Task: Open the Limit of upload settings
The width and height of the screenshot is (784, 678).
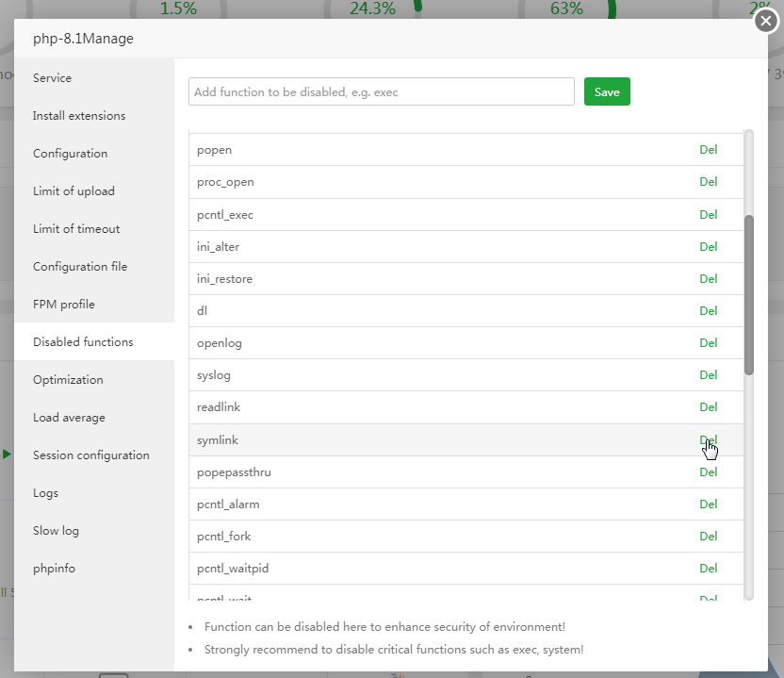Action: click(x=72, y=190)
